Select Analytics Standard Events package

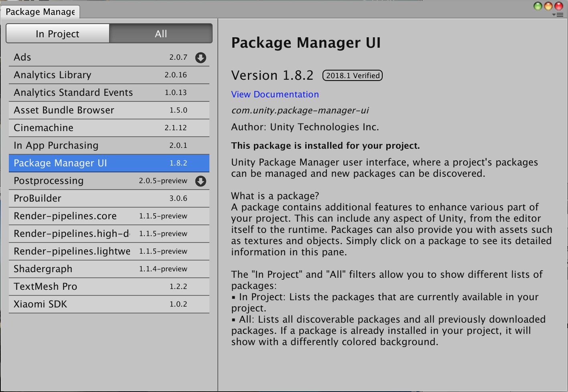click(x=109, y=93)
